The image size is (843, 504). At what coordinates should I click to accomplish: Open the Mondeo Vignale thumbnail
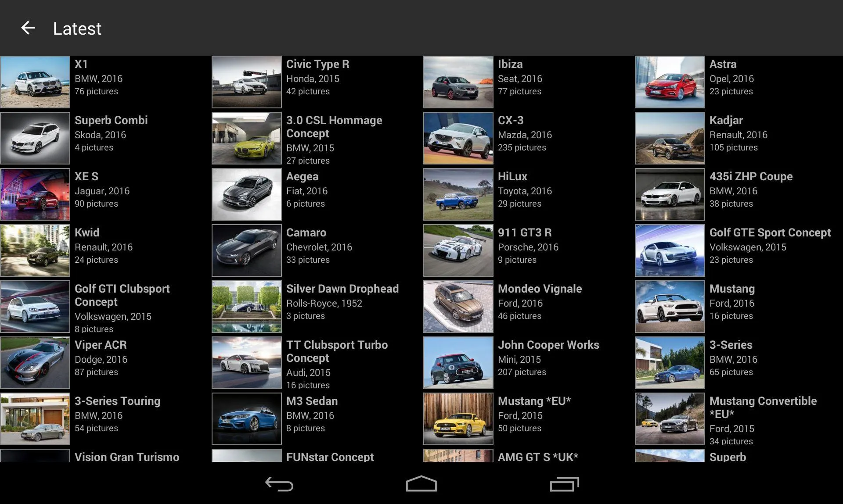click(x=458, y=307)
